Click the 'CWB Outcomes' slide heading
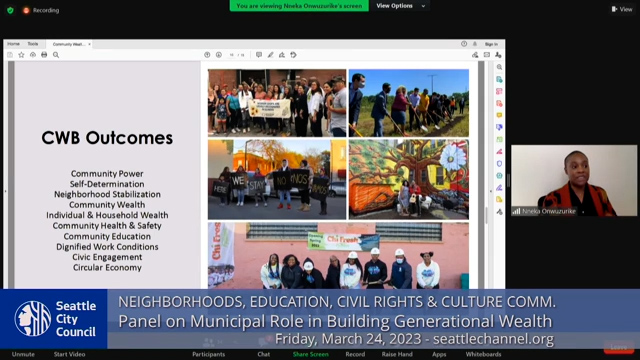 [x=107, y=138]
